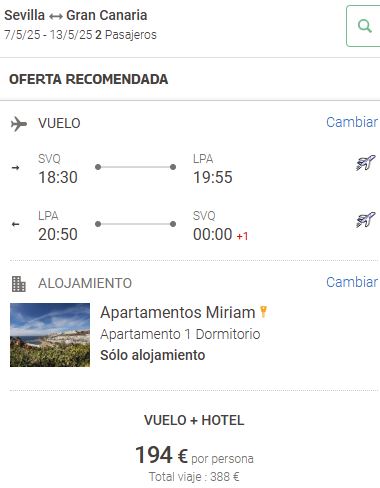This screenshot has width=380, height=488.
Task: Click the Sólo alojamiento board type
Action: (153, 355)
